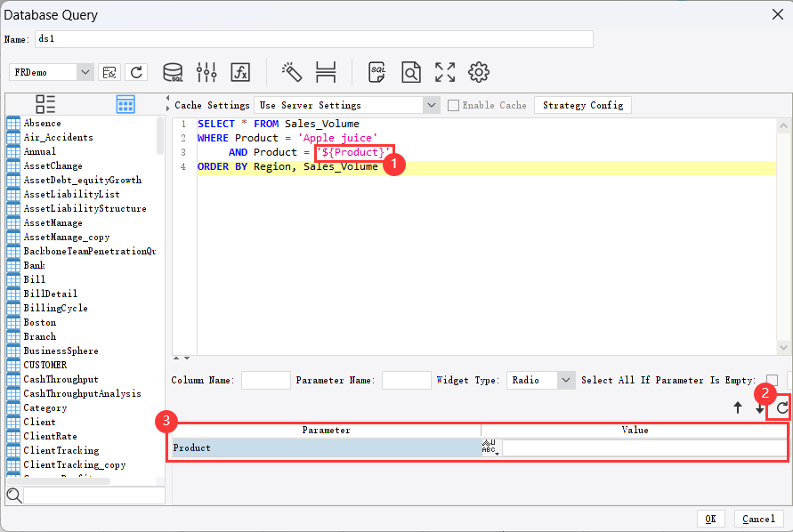793x532 pixels.
Task: Apply the magic wand beautify tool
Action: (x=292, y=72)
